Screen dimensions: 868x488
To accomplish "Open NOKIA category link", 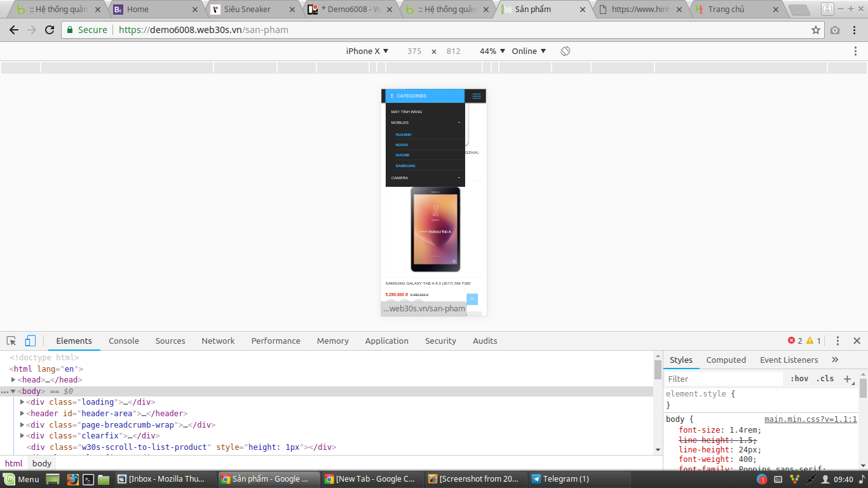I will tap(402, 145).
